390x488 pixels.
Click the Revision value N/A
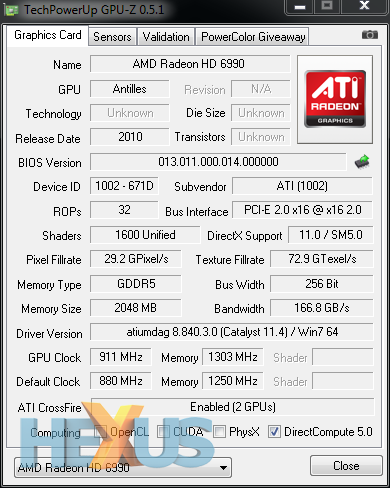tap(261, 89)
